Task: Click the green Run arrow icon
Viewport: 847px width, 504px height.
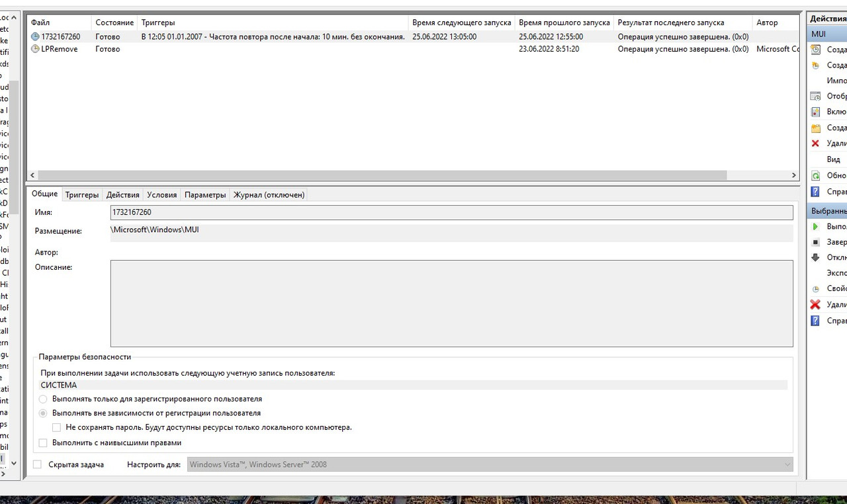Action: (815, 226)
